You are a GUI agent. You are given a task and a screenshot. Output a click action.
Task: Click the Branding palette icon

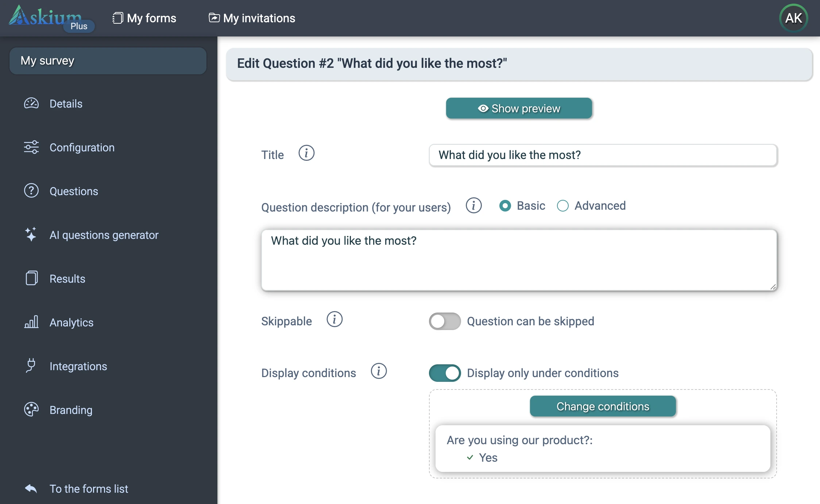click(x=31, y=410)
